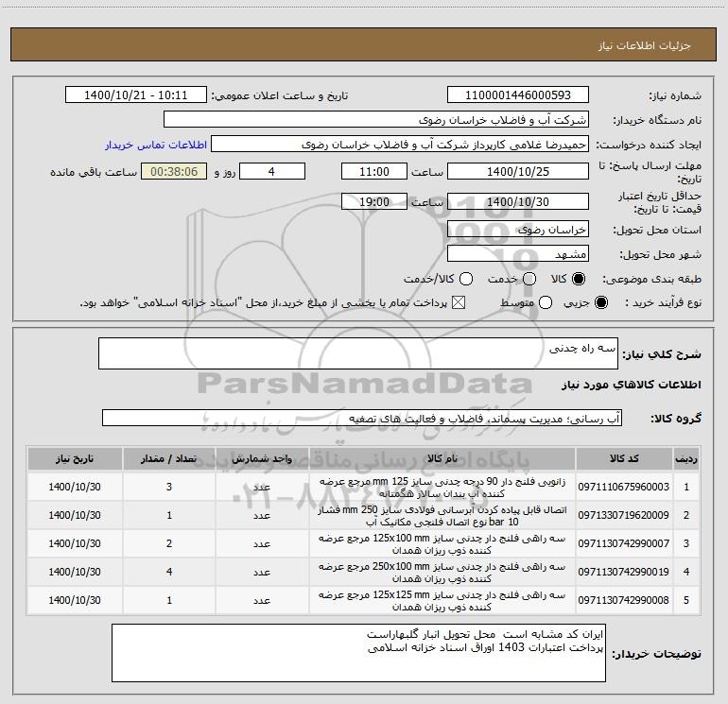Select the 'کالا' radio button

pos(579,279)
